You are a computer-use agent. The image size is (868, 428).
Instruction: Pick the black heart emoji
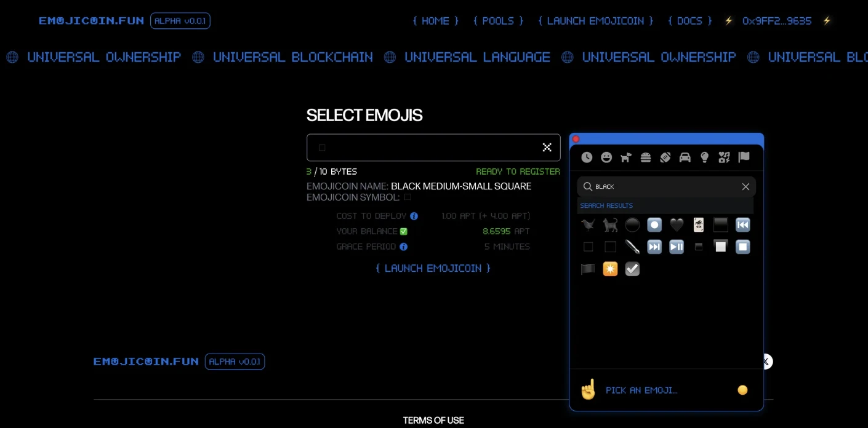click(x=677, y=225)
